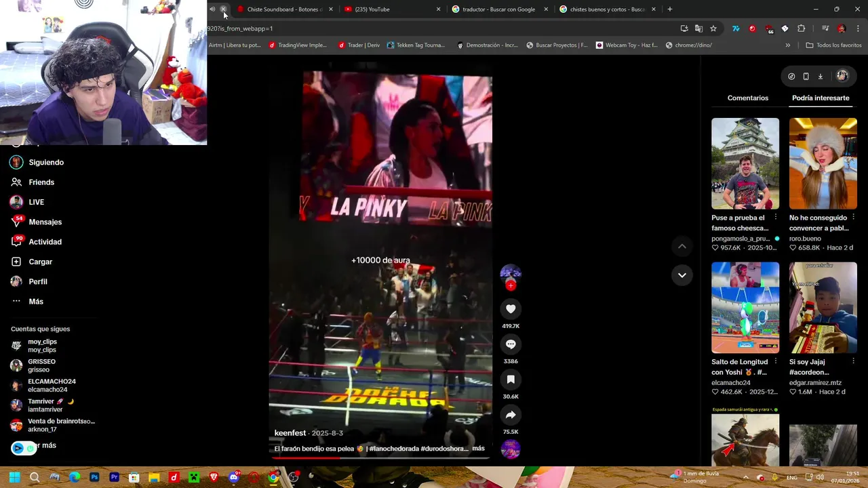868x488 pixels.
Task: Click the volume icon in system tray
Action: click(820, 478)
